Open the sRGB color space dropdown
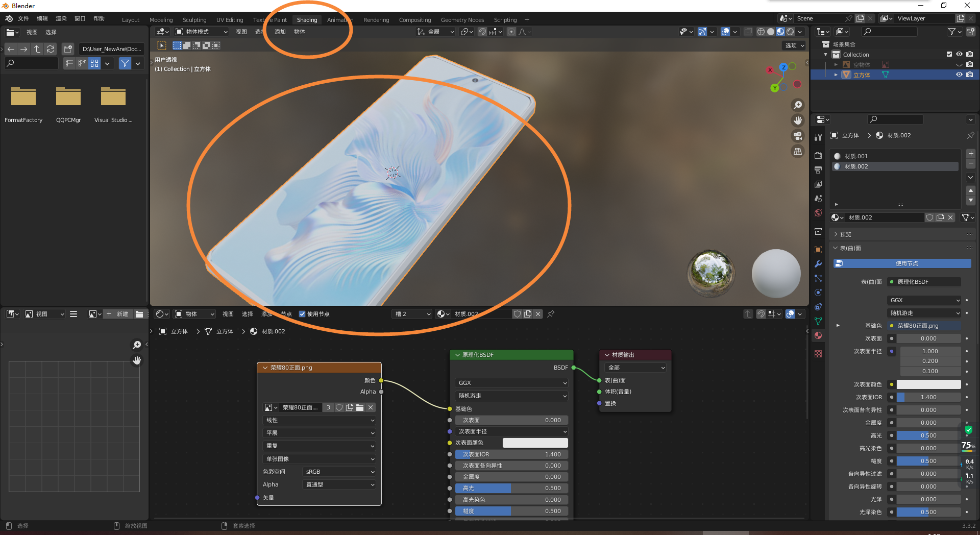The height and width of the screenshot is (535, 980). point(339,472)
